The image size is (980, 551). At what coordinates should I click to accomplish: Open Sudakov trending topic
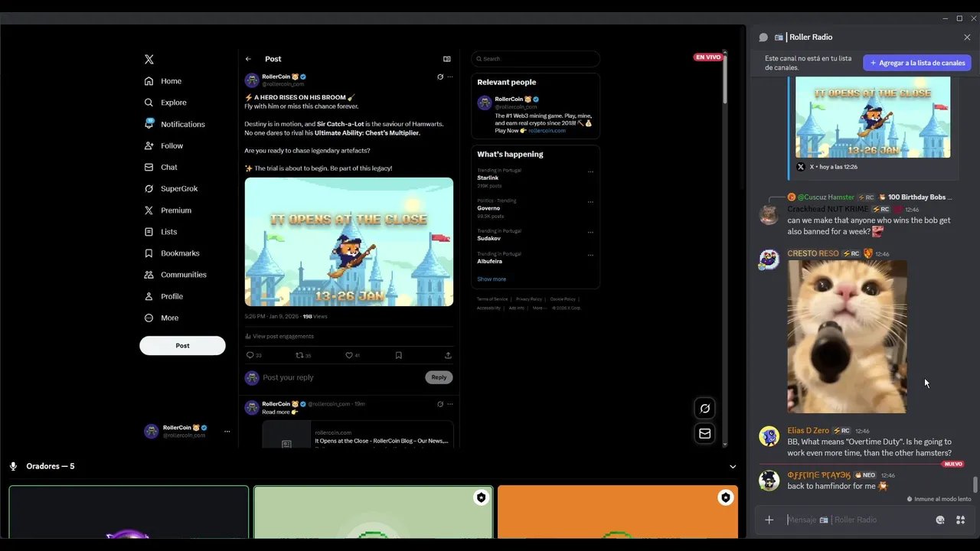(489, 238)
